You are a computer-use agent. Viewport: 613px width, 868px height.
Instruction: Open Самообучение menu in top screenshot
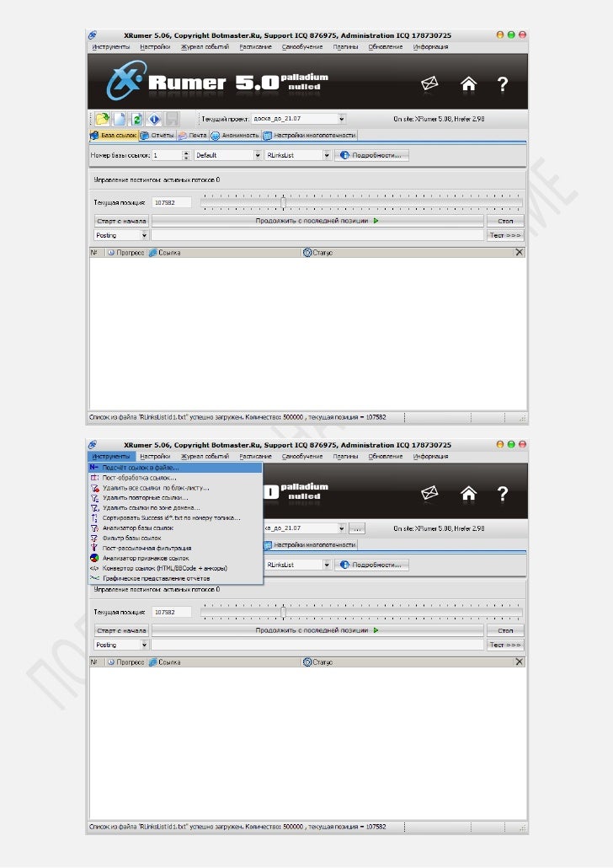(302, 47)
